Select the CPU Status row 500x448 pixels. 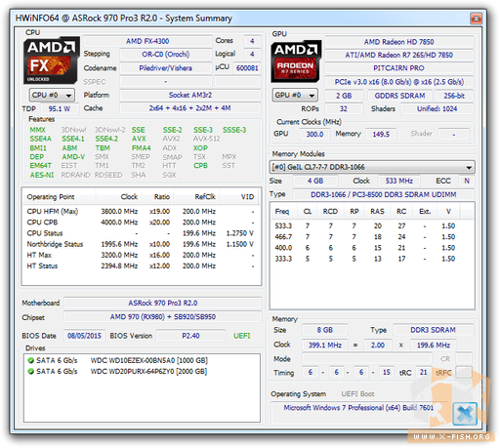(x=141, y=233)
